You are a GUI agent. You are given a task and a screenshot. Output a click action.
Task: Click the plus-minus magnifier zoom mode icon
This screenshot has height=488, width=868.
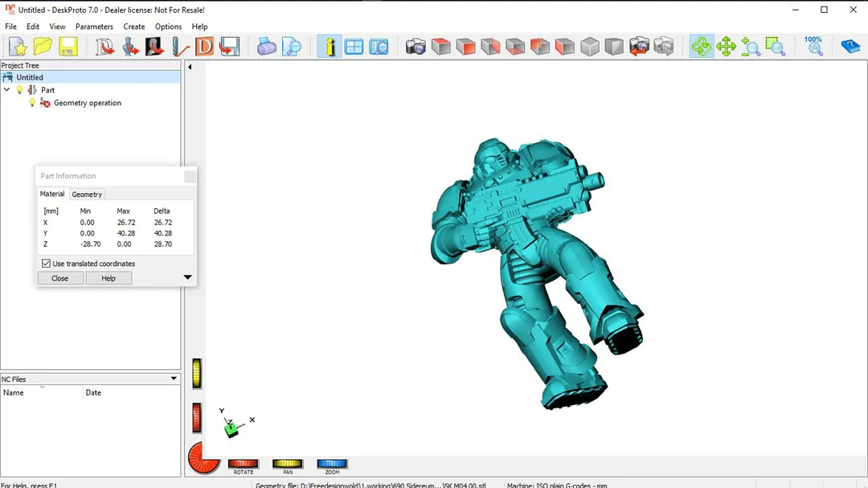[x=751, y=47]
